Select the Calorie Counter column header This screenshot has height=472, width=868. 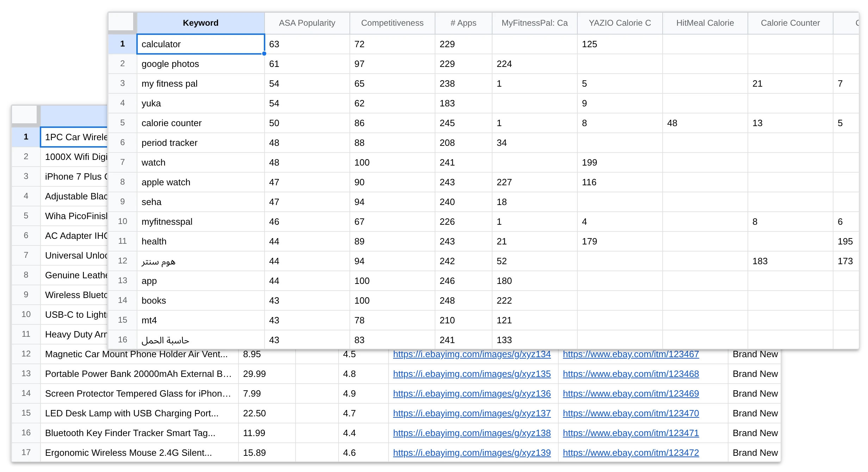click(x=790, y=23)
